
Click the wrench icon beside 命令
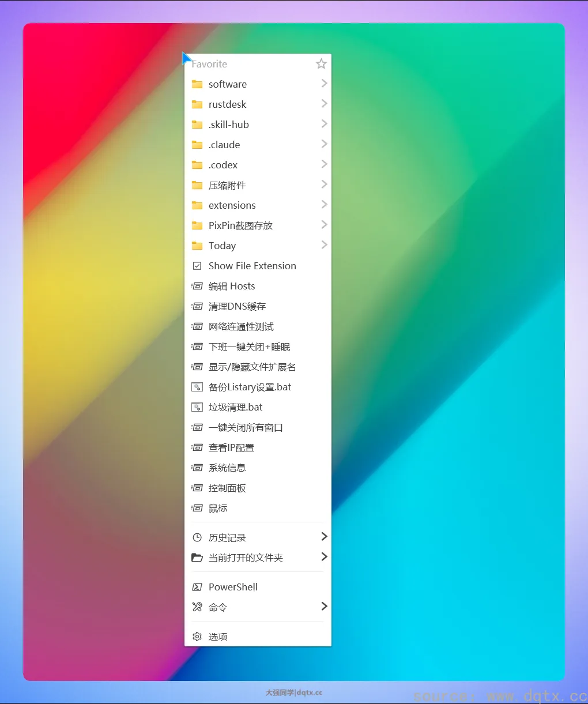pyautogui.click(x=197, y=607)
